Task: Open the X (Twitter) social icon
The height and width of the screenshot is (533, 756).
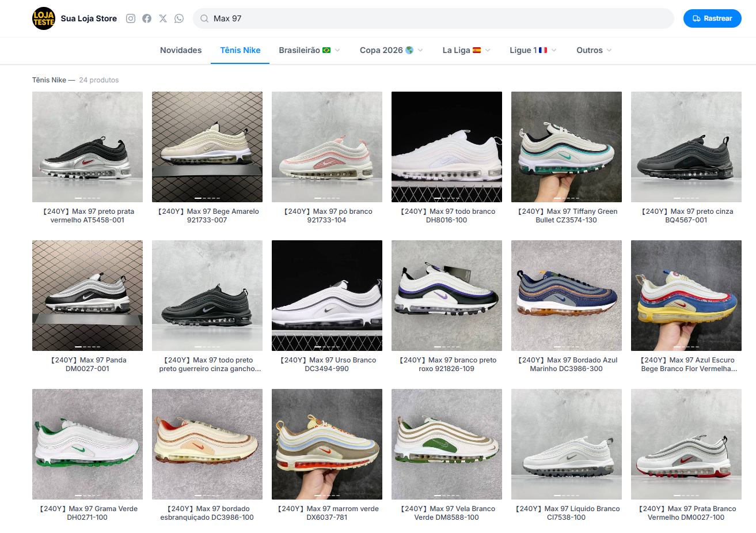Action: coord(163,18)
